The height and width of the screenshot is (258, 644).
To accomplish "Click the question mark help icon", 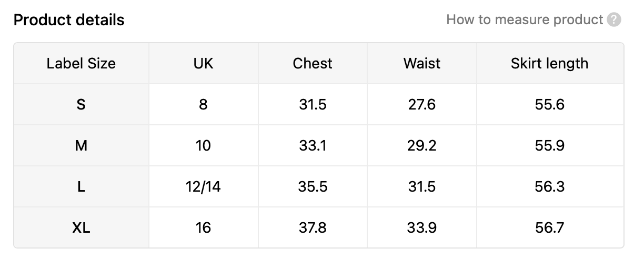I will point(613,20).
